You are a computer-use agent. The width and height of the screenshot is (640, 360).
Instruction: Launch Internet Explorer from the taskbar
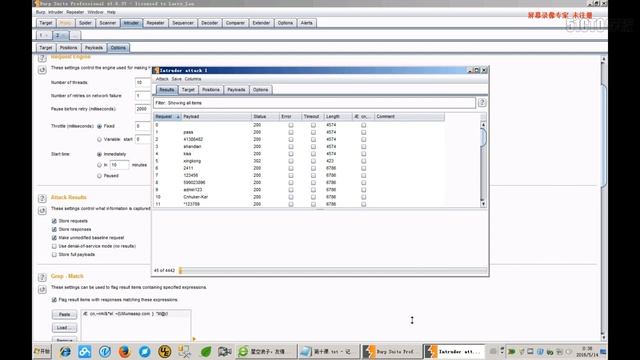point(65,351)
